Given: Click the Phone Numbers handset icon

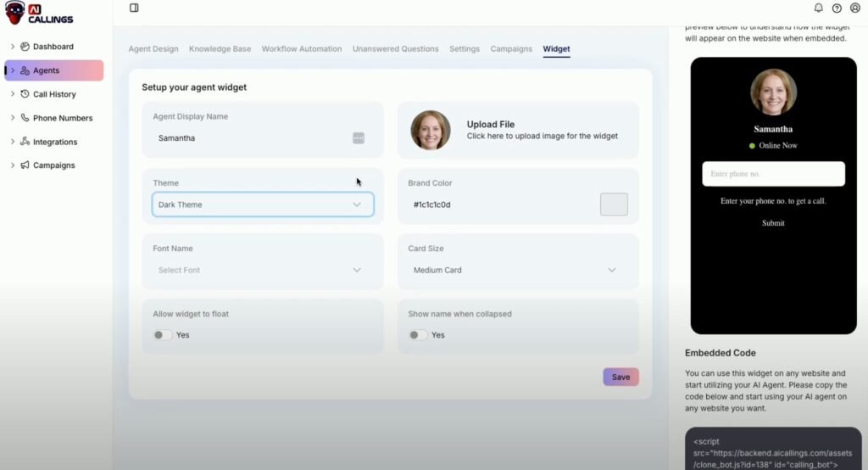Looking at the screenshot, I should click(x=25, y=118).
